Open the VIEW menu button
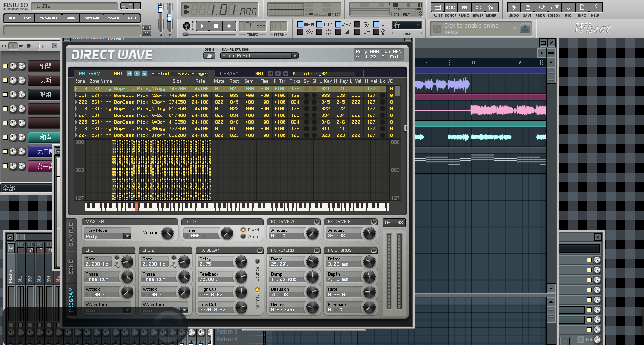The width and height of the screenshot is (644, 345). (71, 18)
